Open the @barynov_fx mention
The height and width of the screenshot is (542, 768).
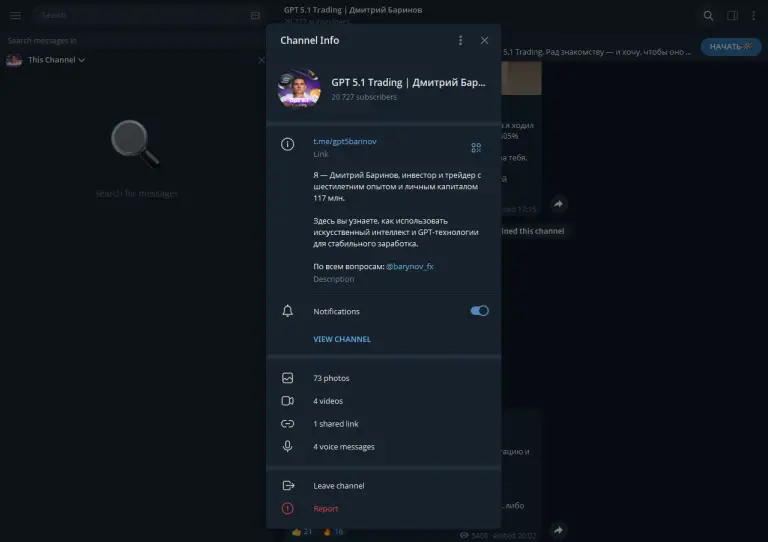tap(409, 266)
